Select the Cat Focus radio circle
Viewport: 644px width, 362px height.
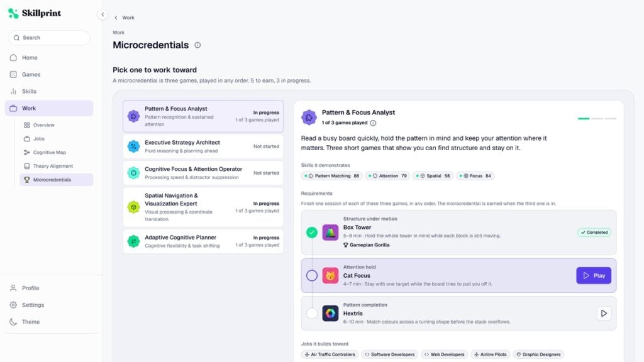tap(312, 275)
